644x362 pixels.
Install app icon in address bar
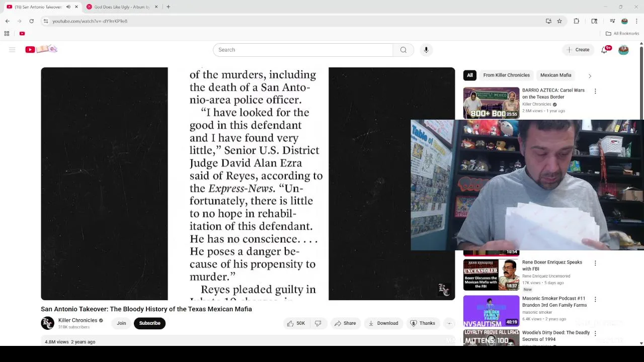(548, 21)
